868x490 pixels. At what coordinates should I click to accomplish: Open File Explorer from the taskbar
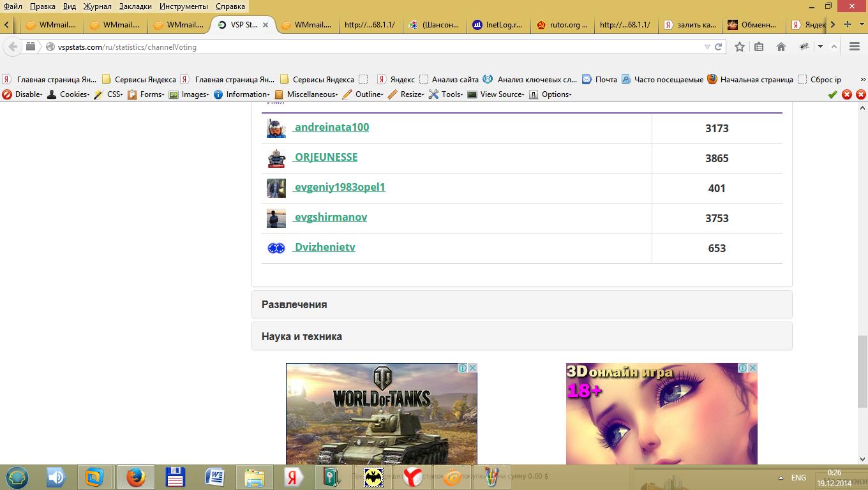[x=254, y=477]
